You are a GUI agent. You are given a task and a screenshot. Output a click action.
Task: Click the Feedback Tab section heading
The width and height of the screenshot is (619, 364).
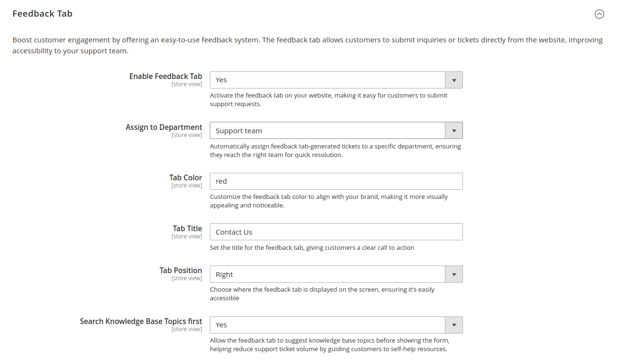[42, 13]
